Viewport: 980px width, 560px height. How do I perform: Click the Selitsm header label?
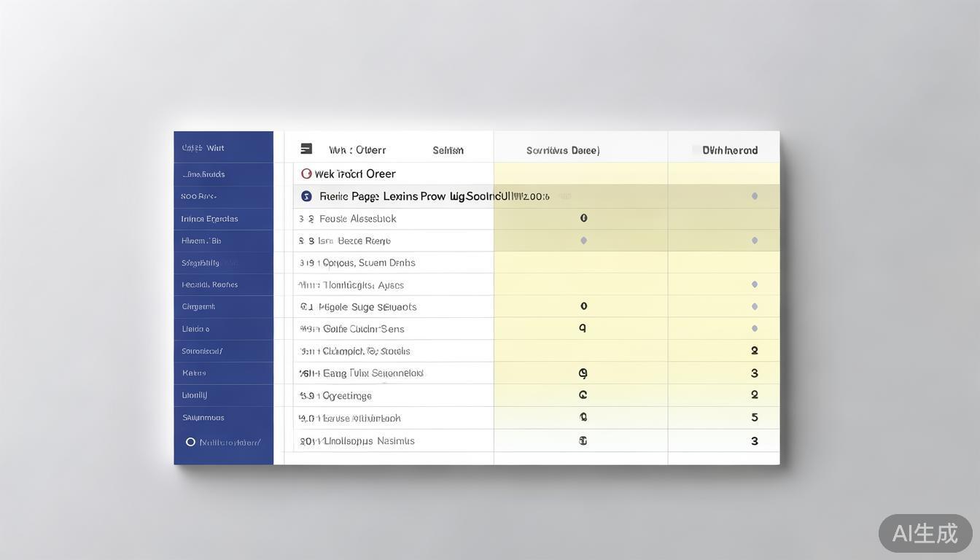448,150
